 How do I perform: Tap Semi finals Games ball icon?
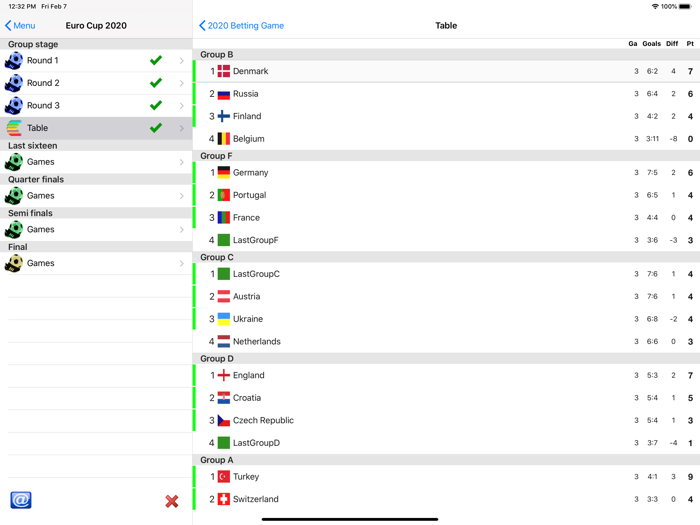point(14,229)
